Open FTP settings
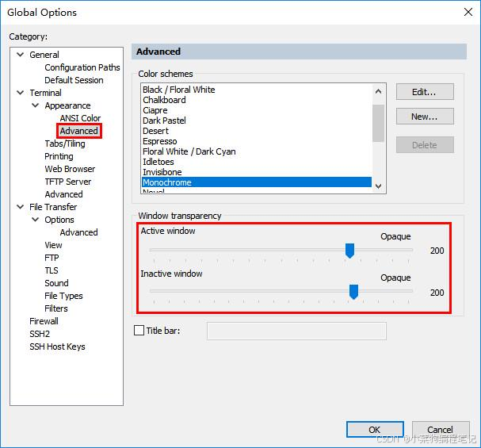This screenshot has height=448, width=481. [x=52, y=258]
